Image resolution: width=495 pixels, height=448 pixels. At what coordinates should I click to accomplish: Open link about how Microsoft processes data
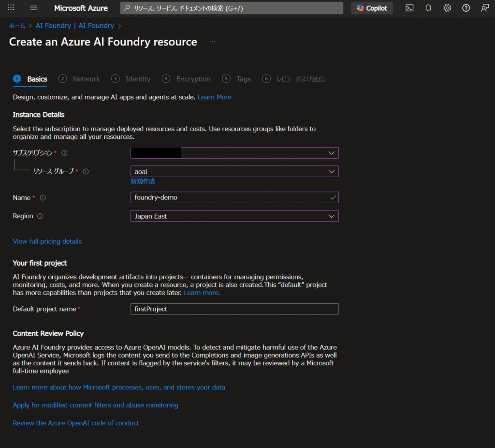click(x=119, y=388)
